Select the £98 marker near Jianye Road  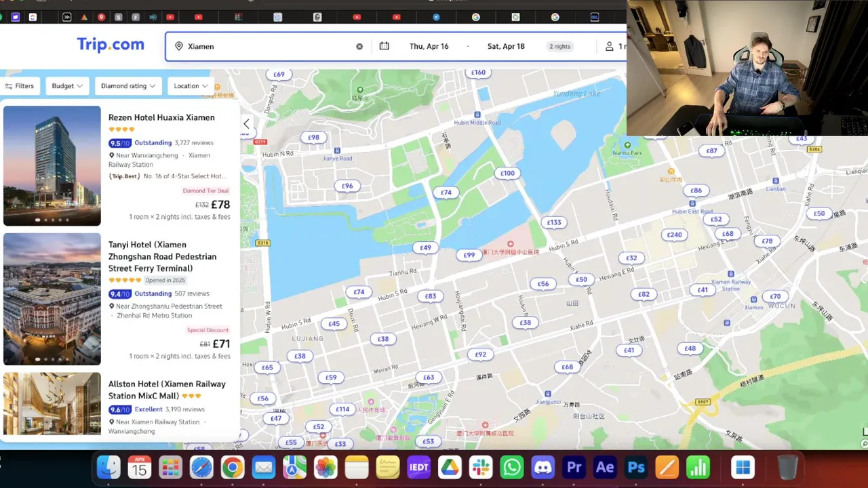(x=313, y=138)
